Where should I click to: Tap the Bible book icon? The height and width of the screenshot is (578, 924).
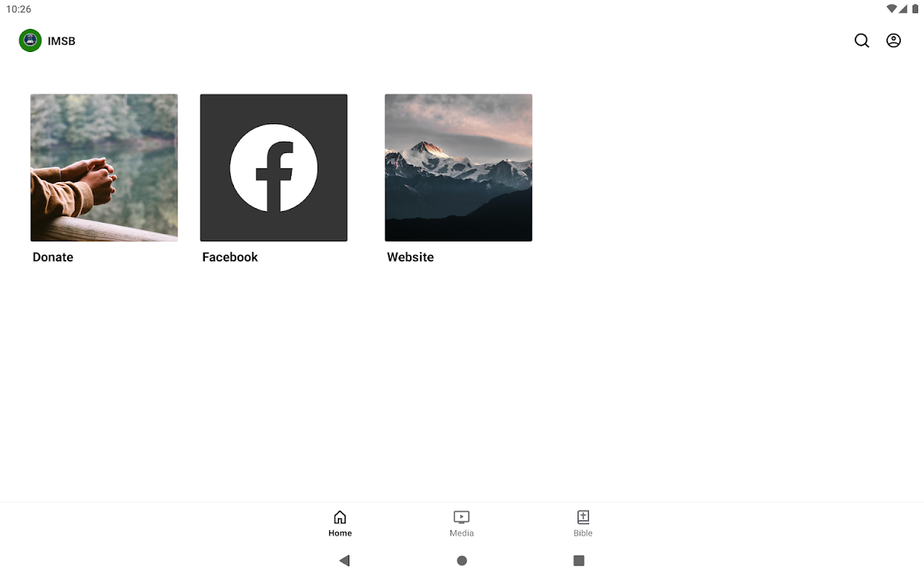click(583, 517)
